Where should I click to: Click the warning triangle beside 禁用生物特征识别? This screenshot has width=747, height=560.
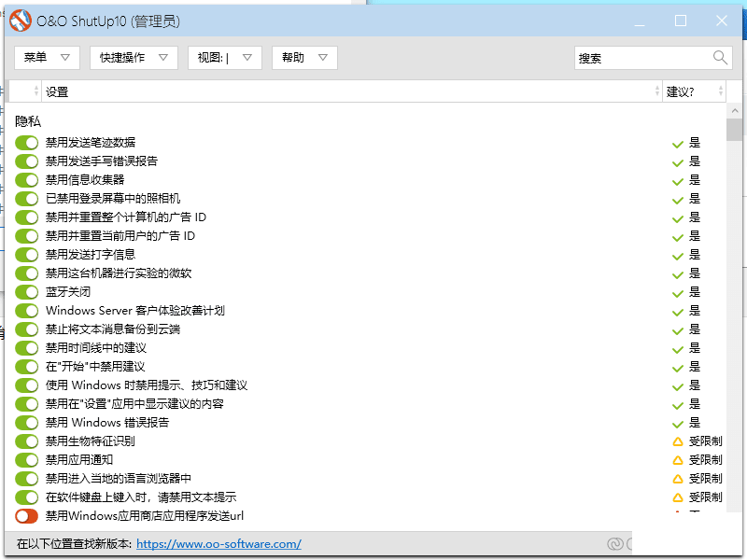point(678,441)
